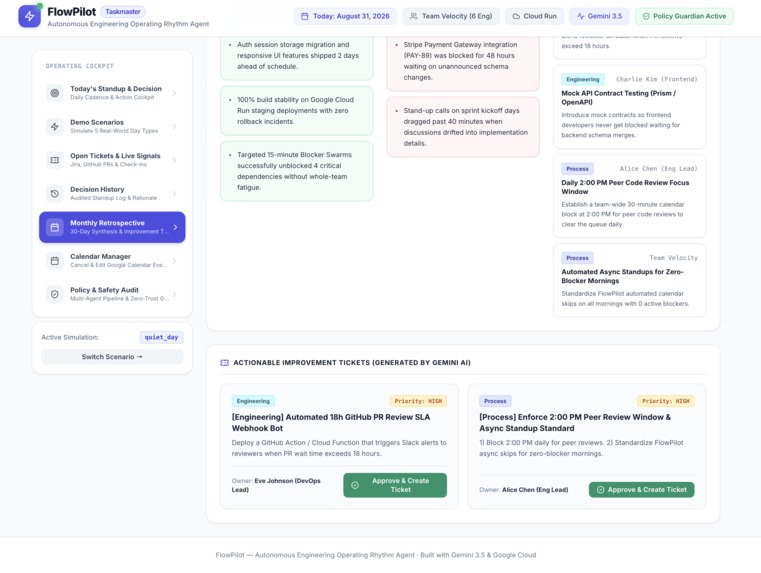The image size is (761, 573).
Task: Click the Monthly Retrospective chevron
Action: coord(175,227)
